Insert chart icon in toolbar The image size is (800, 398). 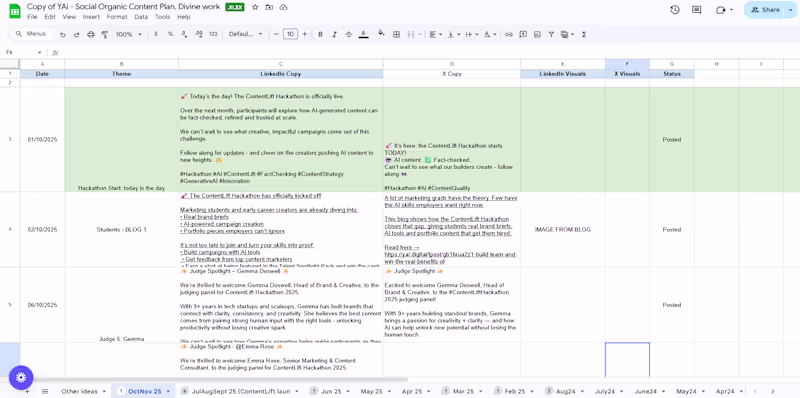537,34
